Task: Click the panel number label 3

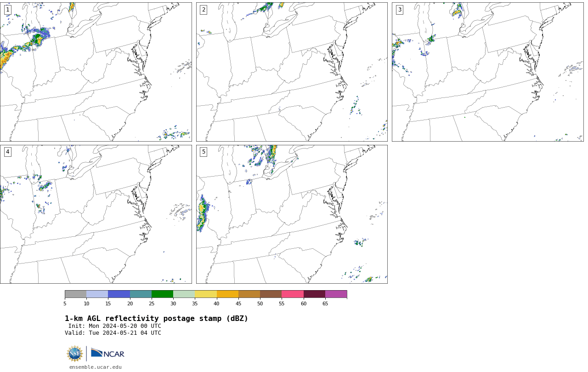Action: [x=399, y=10]
